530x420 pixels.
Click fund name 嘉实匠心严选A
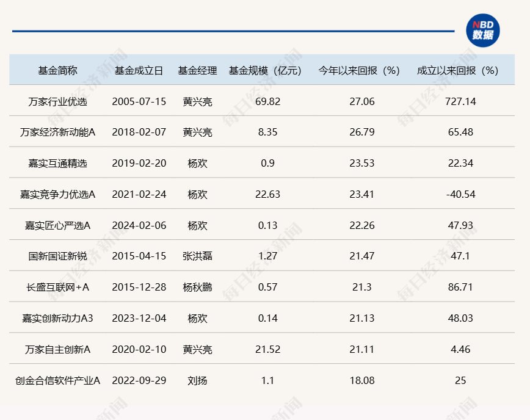[57, 225]
